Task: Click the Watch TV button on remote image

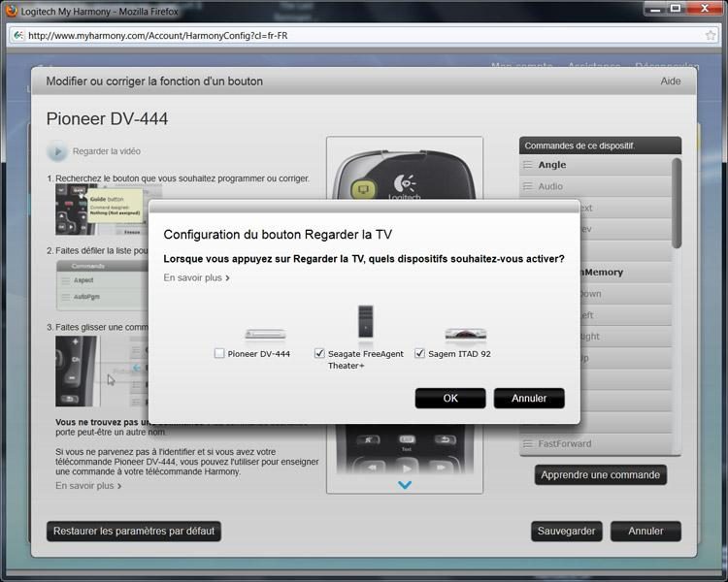Action: [x=363, y=189]
